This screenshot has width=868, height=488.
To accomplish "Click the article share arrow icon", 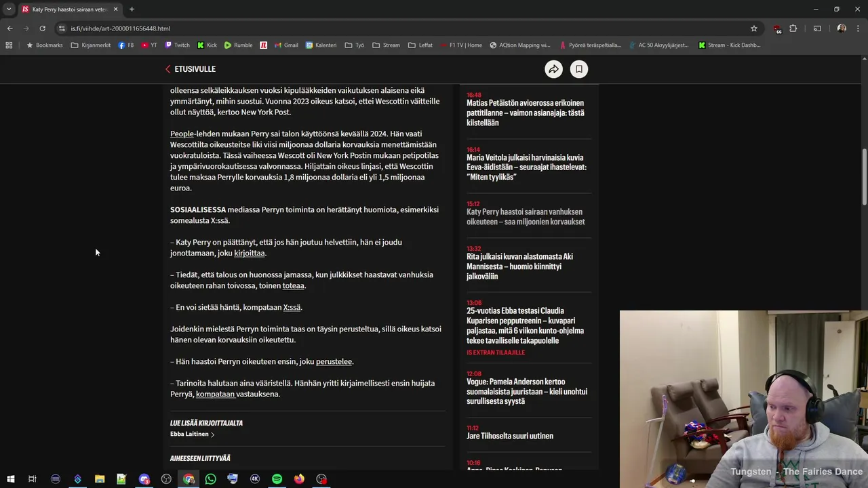I will (x=554, y=69).
